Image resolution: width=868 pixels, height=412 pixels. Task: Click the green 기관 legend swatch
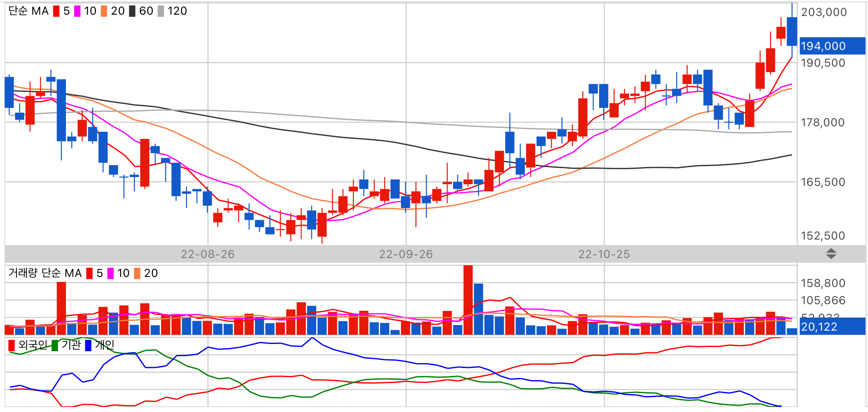click(x=55, y=345)
